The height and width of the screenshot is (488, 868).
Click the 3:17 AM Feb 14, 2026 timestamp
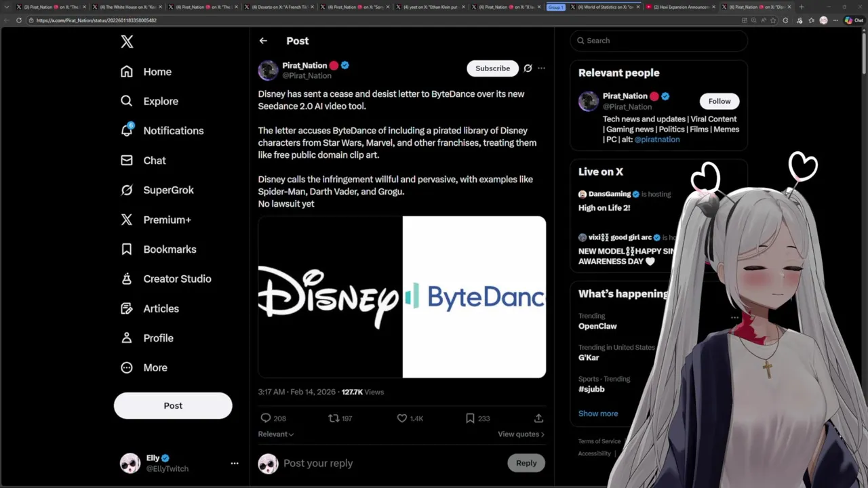296,392
